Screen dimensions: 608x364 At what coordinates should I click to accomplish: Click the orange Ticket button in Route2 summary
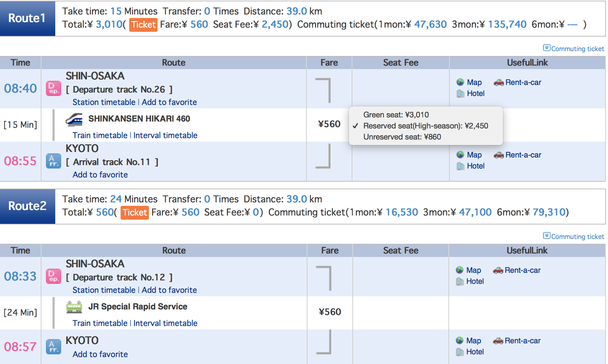pyautogui.click(x=135, y=212)
